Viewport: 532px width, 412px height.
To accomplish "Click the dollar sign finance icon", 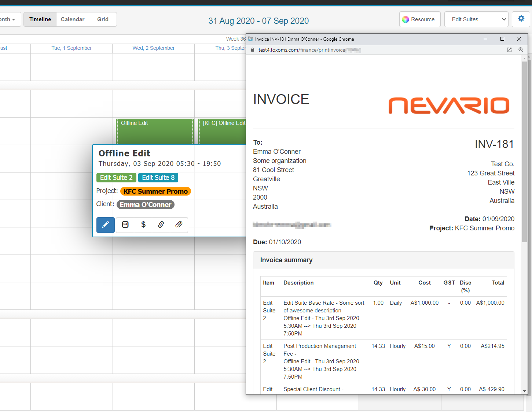I will (143, 225).
